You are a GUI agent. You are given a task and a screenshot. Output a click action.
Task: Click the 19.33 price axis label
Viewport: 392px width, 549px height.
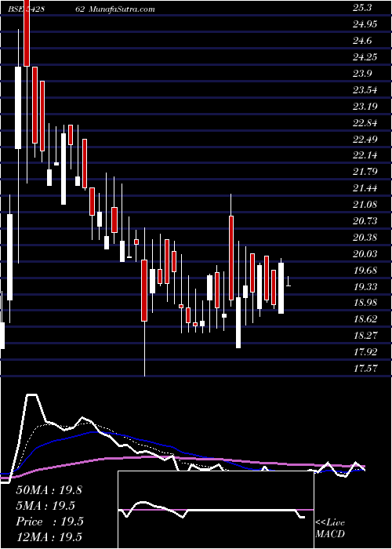[x=365, y=287]
